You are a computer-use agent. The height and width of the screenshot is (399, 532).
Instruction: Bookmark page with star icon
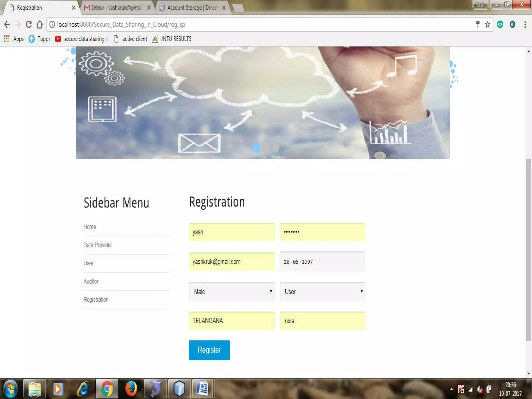click(488, 24)
